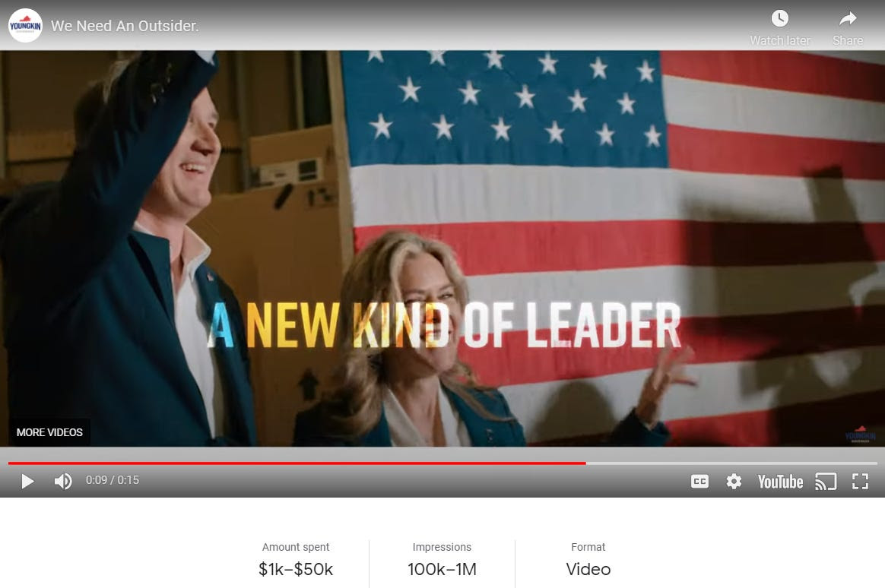Seek within the red progress bar

click(x=297, y=463)
